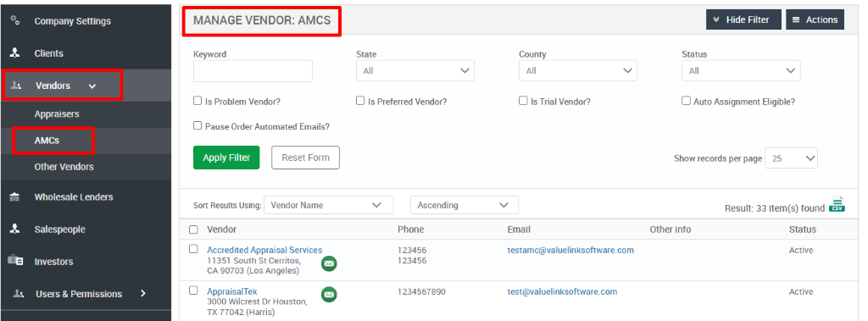Click the Phone column header
The image size is (868, 321).
[x=411, y=230]
